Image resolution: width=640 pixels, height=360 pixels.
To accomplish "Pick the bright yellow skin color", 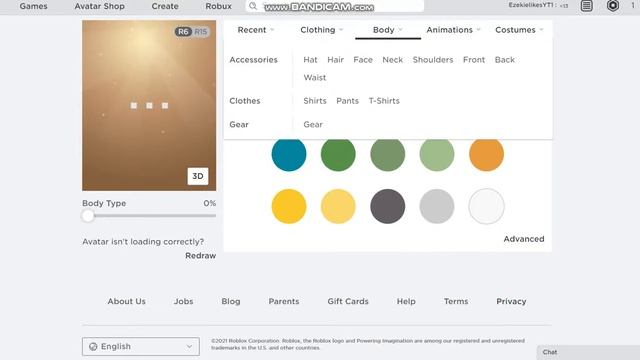I will (x=289, y=206).
